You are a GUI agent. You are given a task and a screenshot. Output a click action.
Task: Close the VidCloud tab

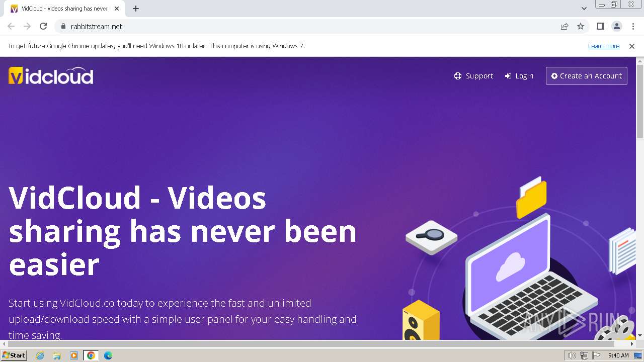tap(117, 9)
